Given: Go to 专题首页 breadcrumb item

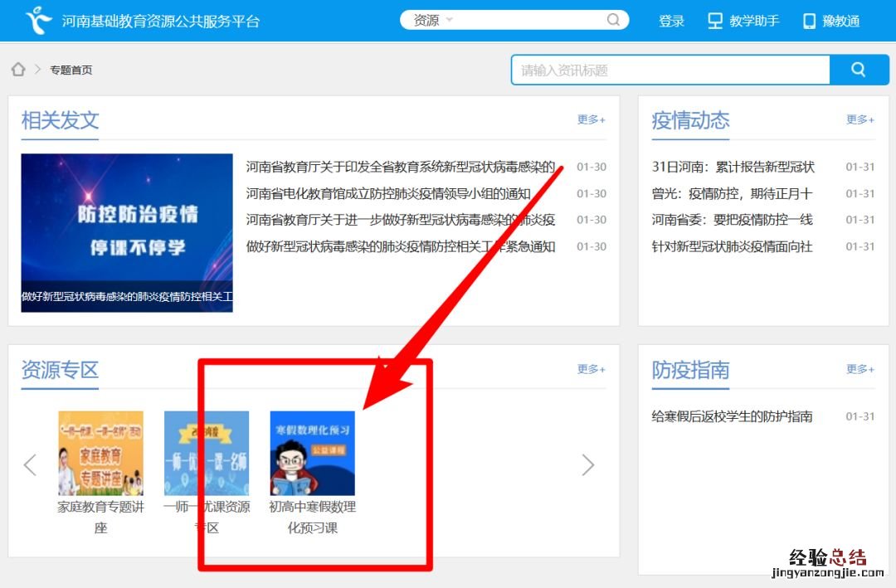Looking at the screenshot, I should pos(71,70).
